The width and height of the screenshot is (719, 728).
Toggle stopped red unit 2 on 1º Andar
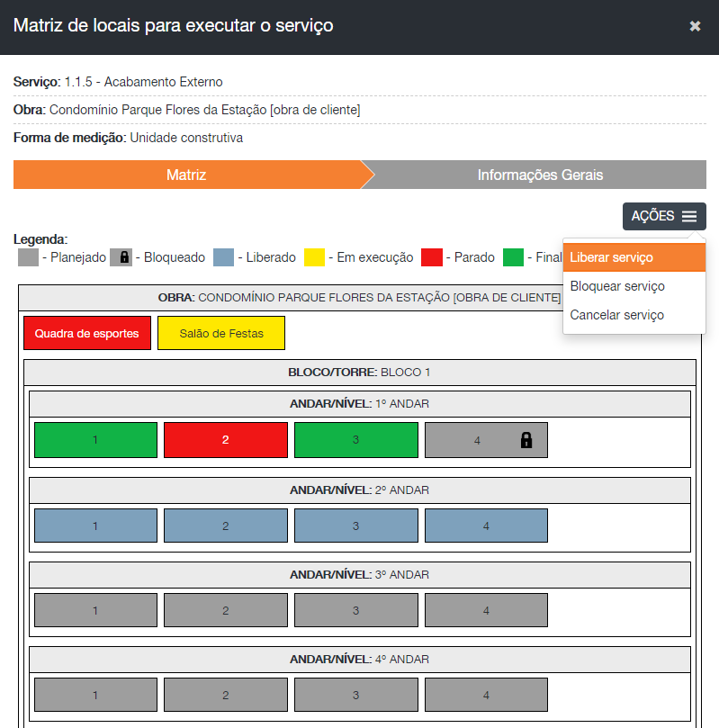coord(226,440)
